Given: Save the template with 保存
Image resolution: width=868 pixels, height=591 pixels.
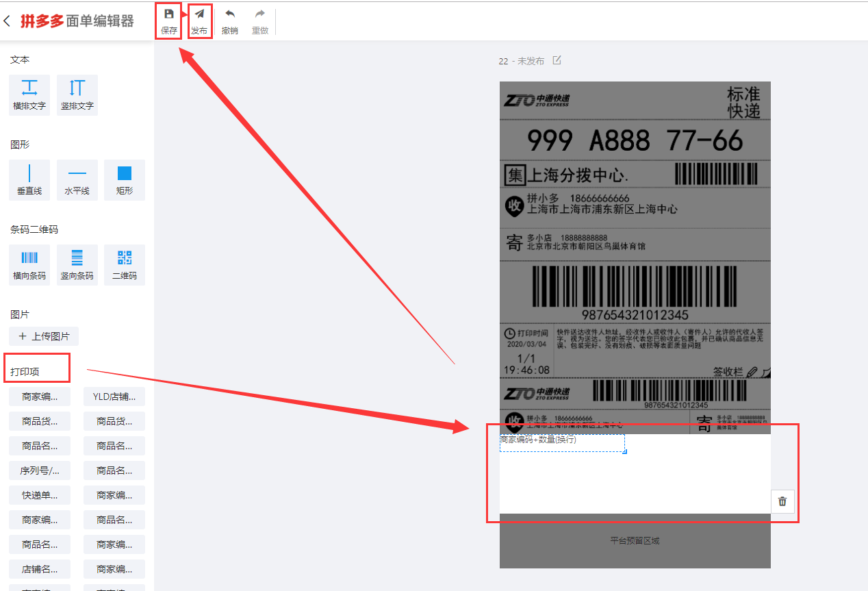Looking at the screenshot, I should point(168,22).
